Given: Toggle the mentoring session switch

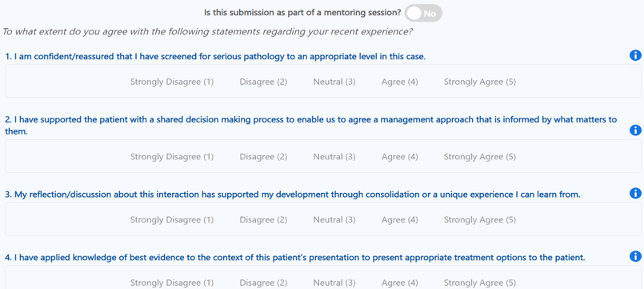Looking at the screenshot, I should click(x=423, y=13).
